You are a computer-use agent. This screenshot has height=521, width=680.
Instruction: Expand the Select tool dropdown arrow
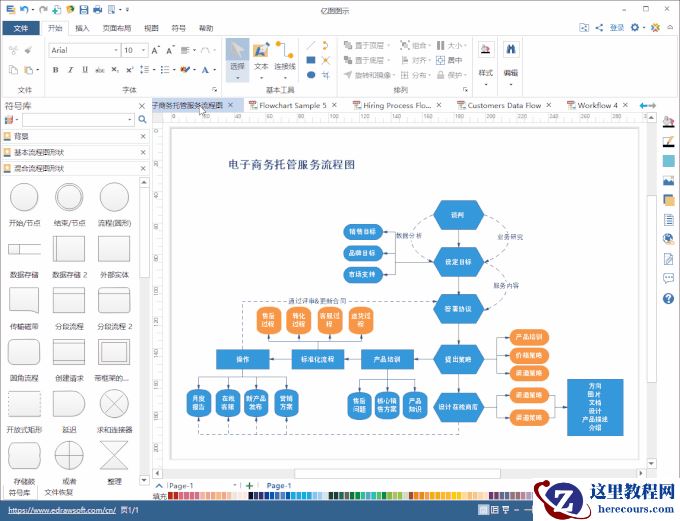[x=238, y=79]
